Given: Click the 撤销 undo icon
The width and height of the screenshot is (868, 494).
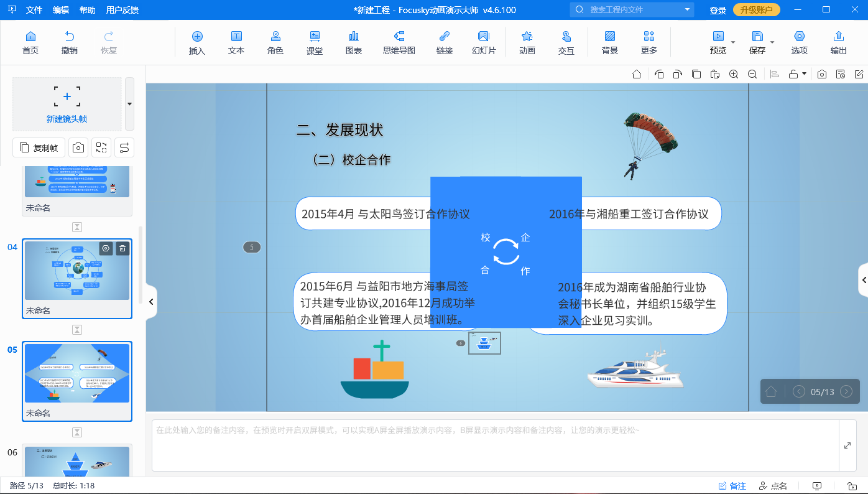Looking at the screenshot, I should pyautogui.click(x=70, y=42).
